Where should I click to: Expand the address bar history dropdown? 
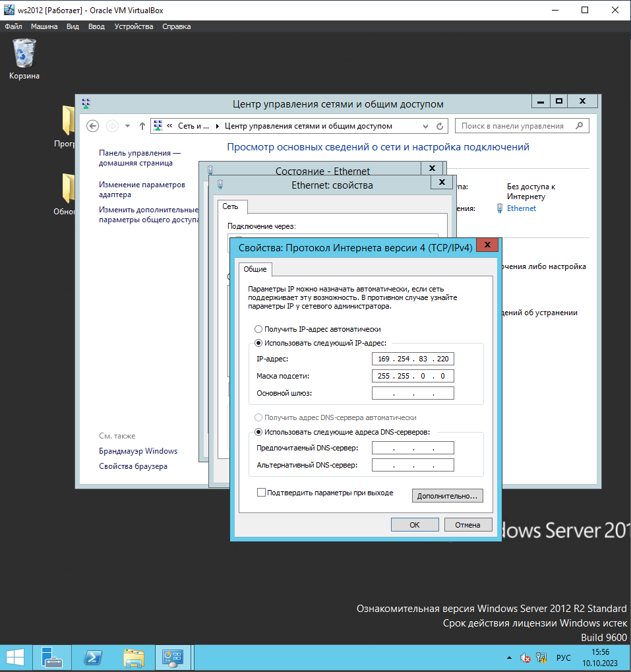click(x=425, y=126)
